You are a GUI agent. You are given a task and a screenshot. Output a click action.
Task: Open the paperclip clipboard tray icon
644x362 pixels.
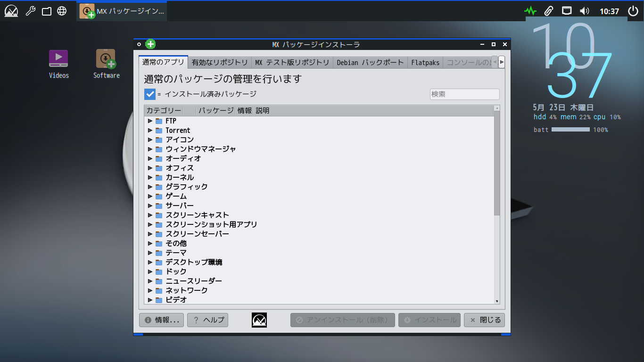point(548,11)
